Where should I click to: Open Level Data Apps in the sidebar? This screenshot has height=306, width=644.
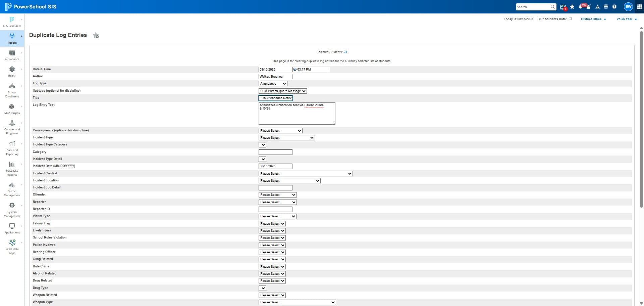[12, 247]
